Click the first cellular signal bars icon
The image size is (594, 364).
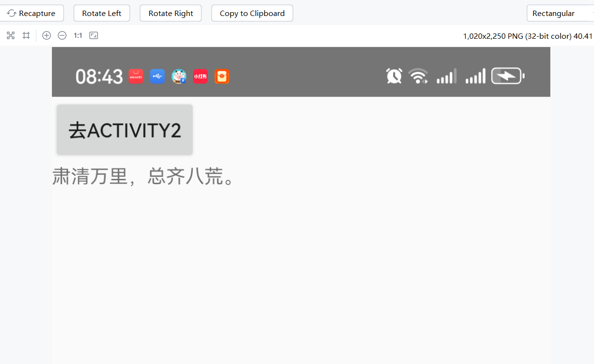[x=446, y=76]
